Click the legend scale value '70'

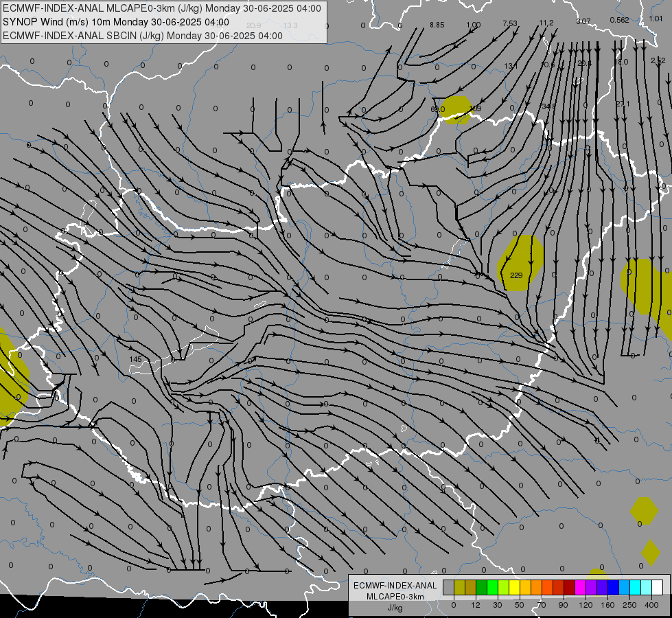[x=542, y=605]
